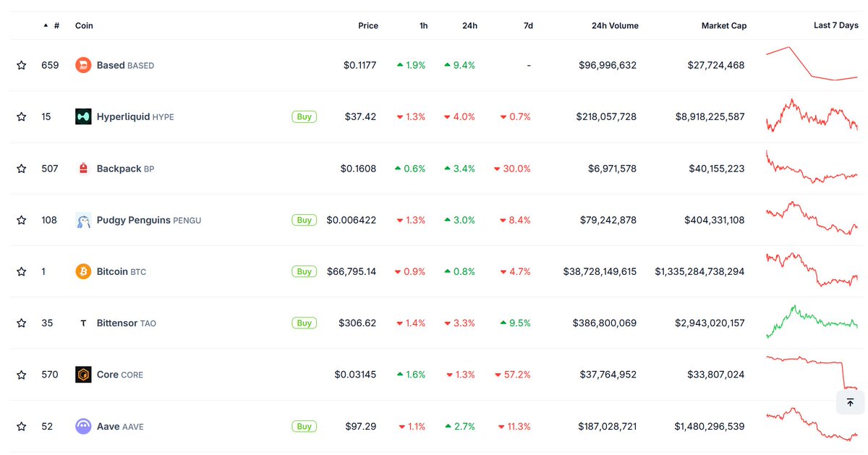The height and width of the screenshot is (455, 868).
Task: Click Bittensor 7d change 9.5%
Action: [x=515, y=323]
